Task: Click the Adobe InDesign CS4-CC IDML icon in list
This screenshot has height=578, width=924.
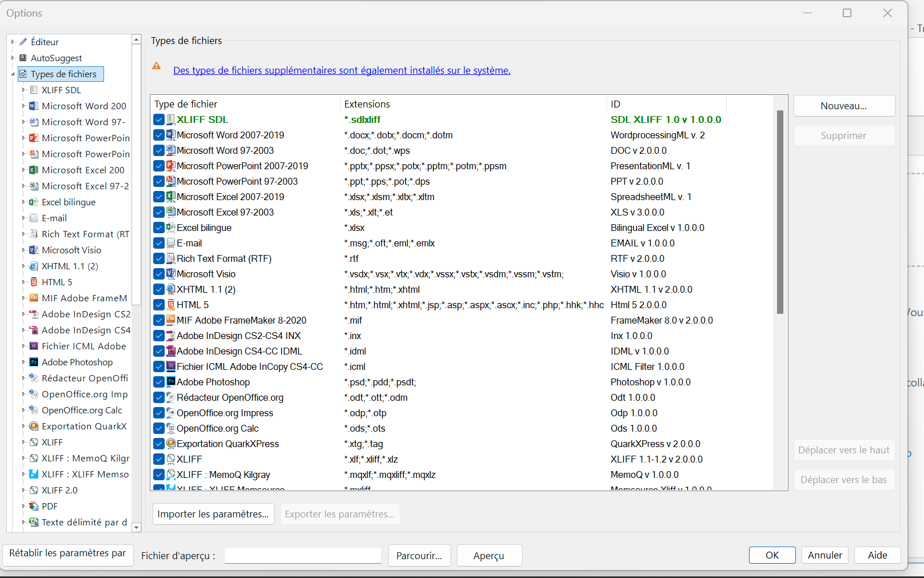Action: (x=171, y=350)
